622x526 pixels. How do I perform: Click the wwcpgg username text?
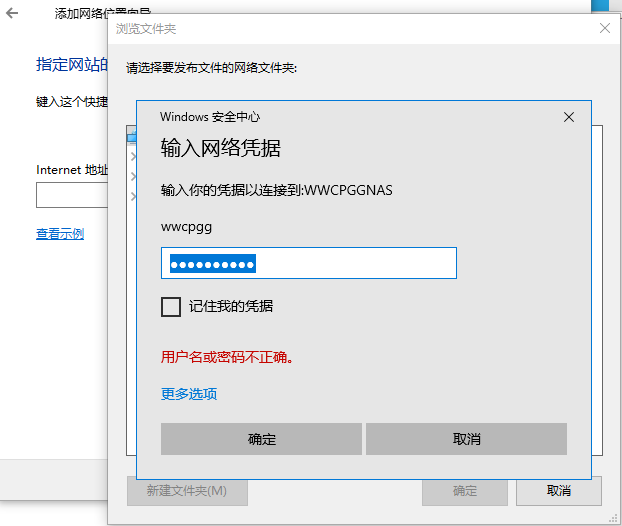pyautogui.click(x=186, y=227)
